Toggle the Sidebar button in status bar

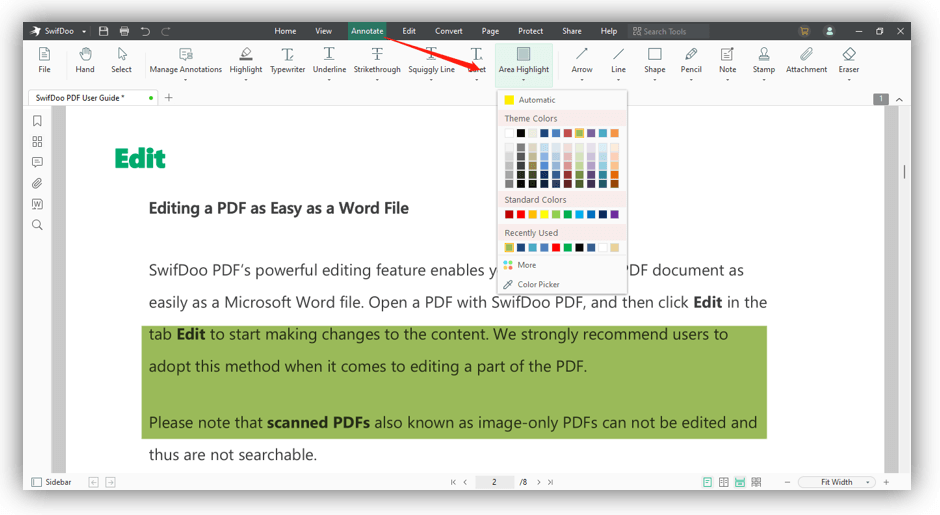[52, 482]
